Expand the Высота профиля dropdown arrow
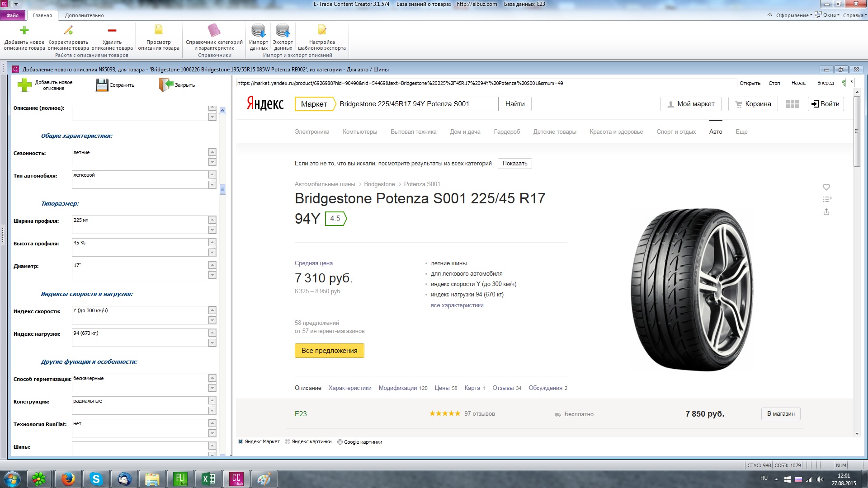This screenshot has height=488, width=868. [212, 253]
